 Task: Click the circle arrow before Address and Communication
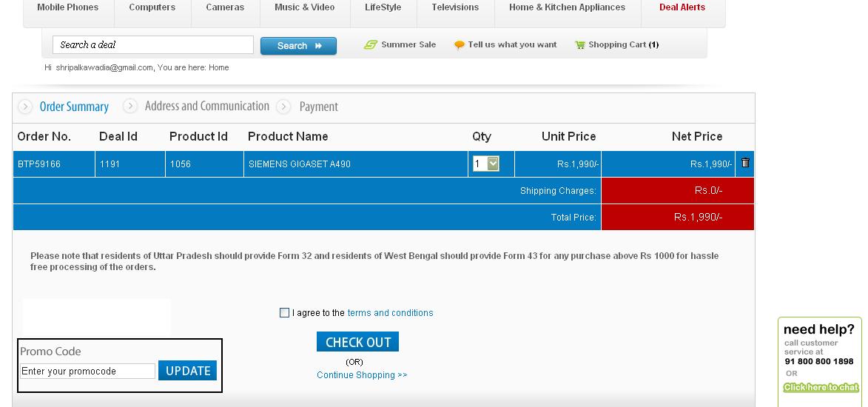(x=130, y=106)
